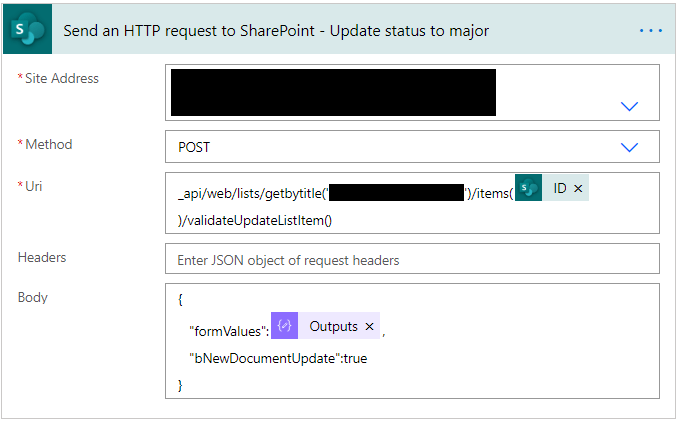The height and width of the screenshot is (422, 679).
Task: Click the "formValues": text in Body
Action: [x=229, y=331]
